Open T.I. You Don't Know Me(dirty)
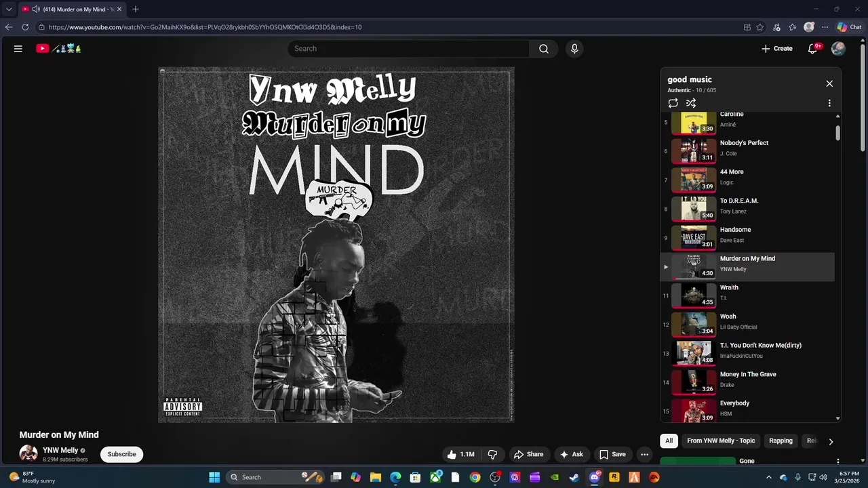The width and height of the screenshot is (868, 488). pos(747,354)
